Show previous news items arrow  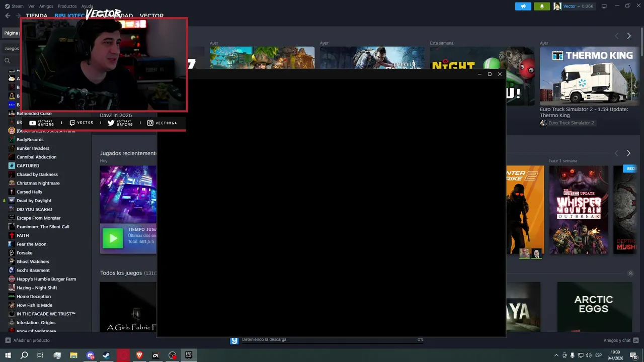click(x=616, y=36)
